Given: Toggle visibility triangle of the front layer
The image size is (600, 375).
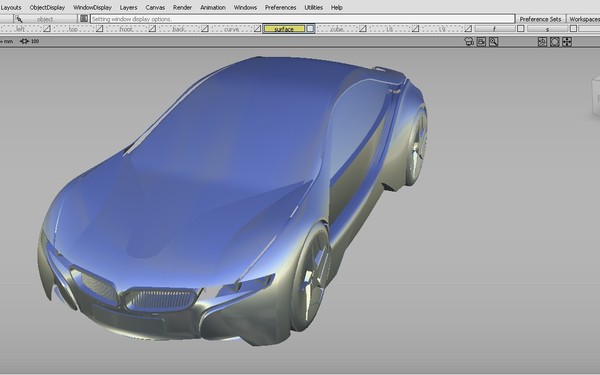Looking at the screenshot, I should tap(152, 29).
